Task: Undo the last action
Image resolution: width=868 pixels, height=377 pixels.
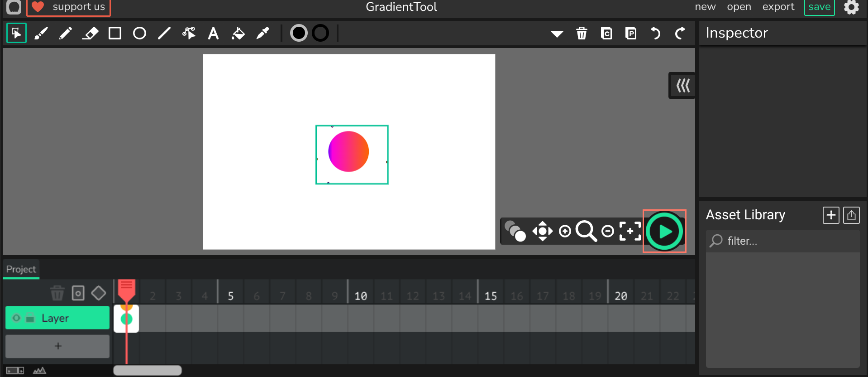Action: point(655,33)
